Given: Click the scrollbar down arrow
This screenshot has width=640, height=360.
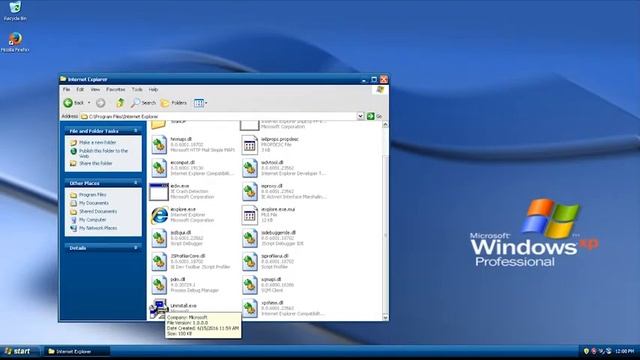Looking at the screenshot, I should click(385, 317).
